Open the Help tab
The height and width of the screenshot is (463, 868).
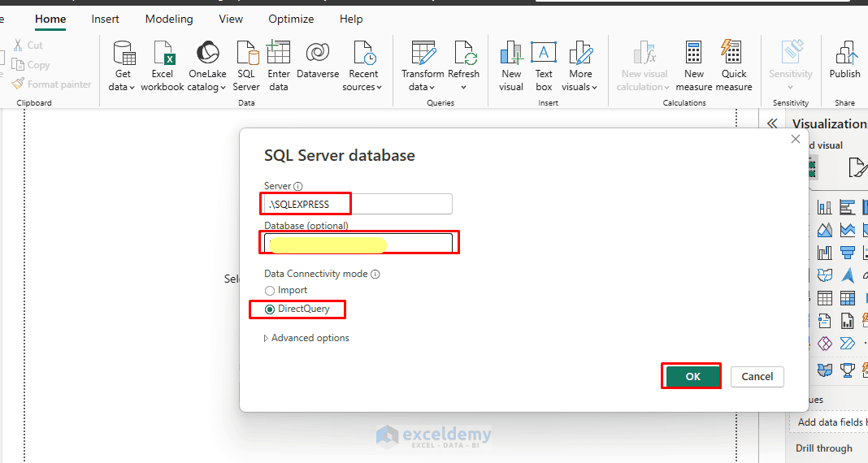(351, 19)
